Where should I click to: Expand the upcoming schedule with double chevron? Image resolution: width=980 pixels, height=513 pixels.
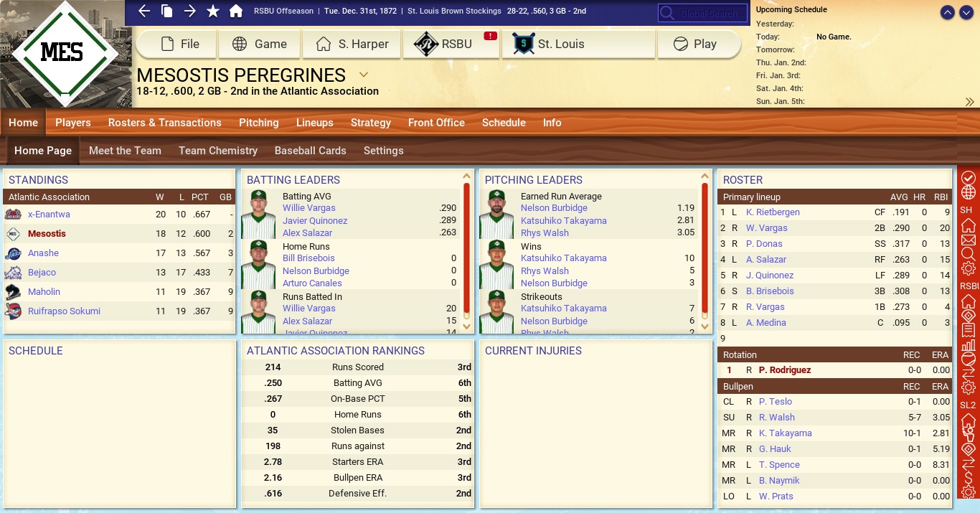click(x=970, y=102)
